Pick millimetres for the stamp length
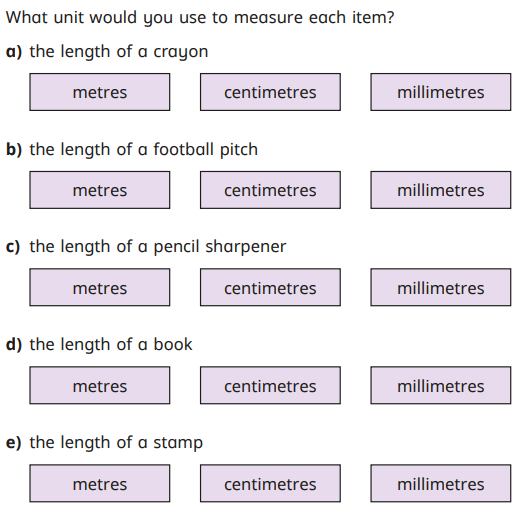 click(441, 483)
